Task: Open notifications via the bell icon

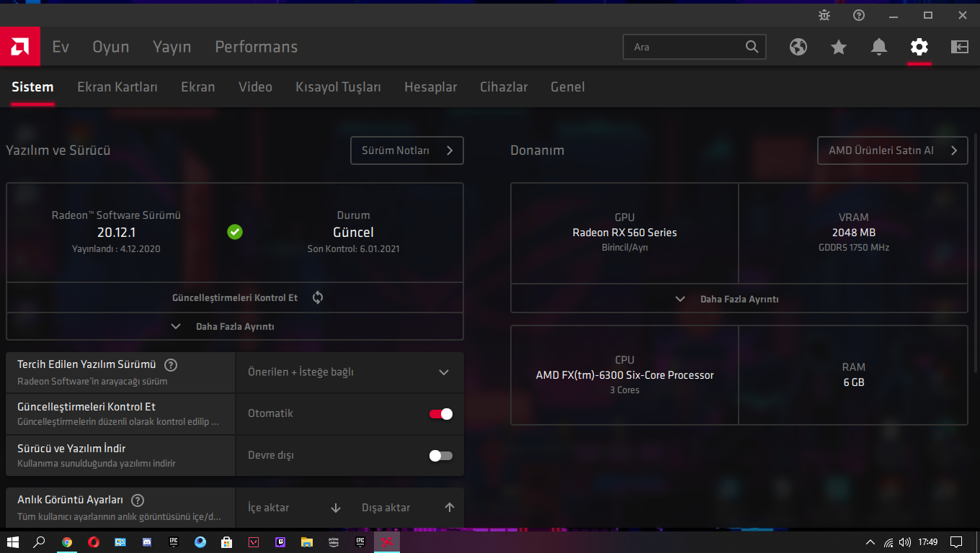Action: coord(878,47)
